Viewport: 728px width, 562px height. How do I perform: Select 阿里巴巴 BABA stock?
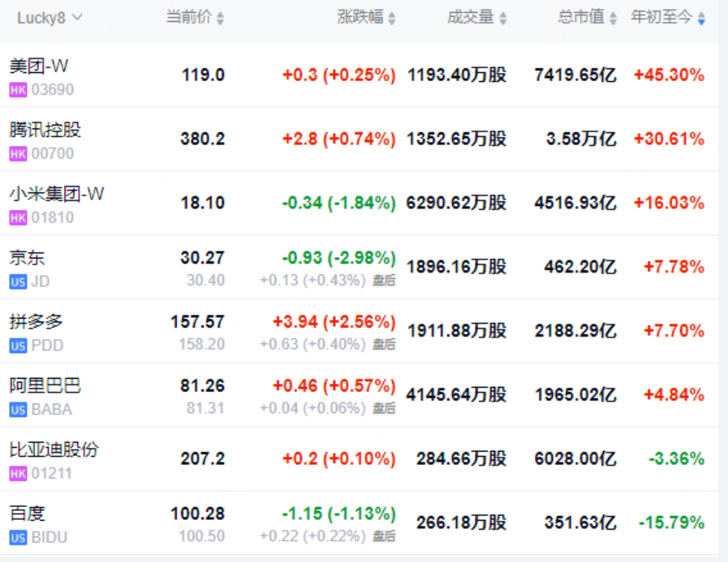click(x=359, y=395)
